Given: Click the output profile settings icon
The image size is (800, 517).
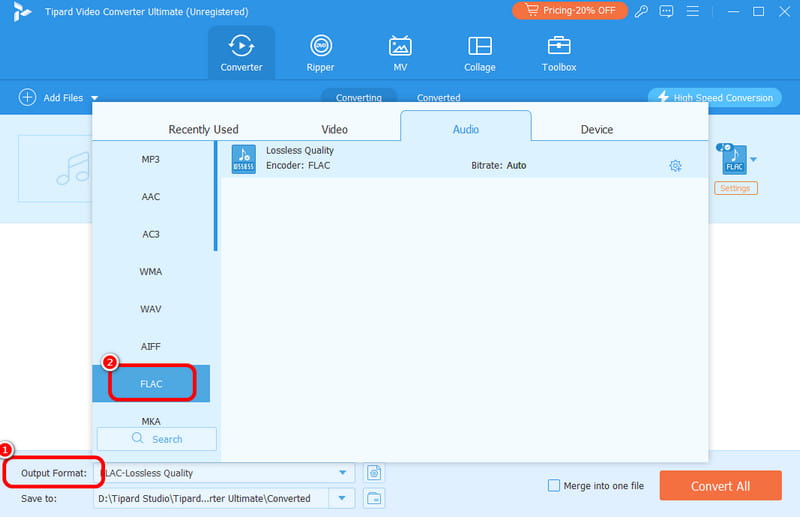Looking at the screenshot, I should coord(374,473).
